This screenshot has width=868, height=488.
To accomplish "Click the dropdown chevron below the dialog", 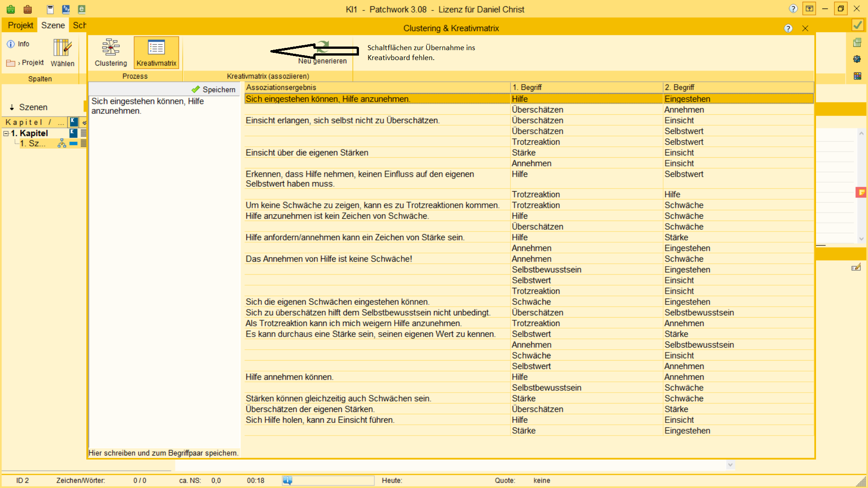I will pyautogui.click(x=730, y=465).
